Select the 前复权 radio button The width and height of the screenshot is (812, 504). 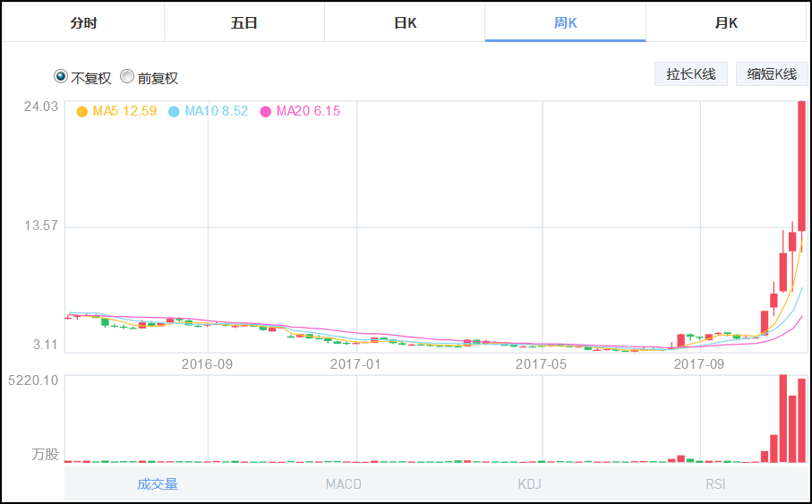(127, 77)
